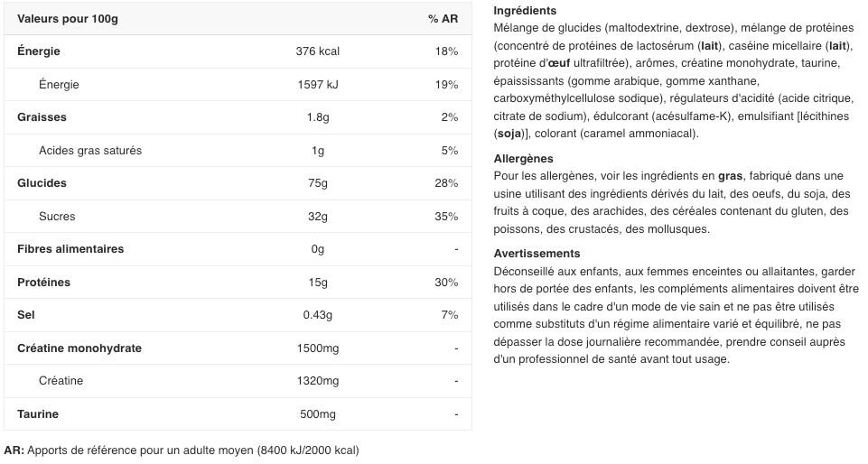Select the Créatine 1320mg value
Viewport: 868px width, 464px height.
coord(317,381)
